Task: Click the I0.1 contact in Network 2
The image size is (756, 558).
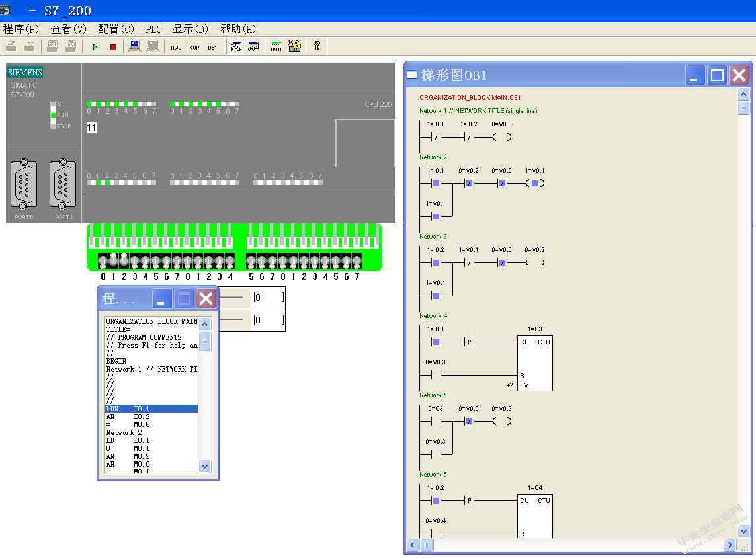Action: point(436,183)
